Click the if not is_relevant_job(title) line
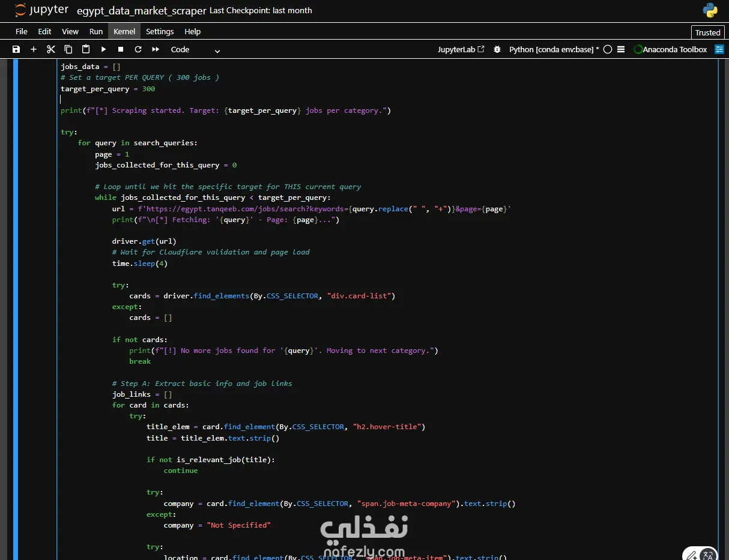The width and height of the screenshot is (729, 560). [x=211, y=460]
